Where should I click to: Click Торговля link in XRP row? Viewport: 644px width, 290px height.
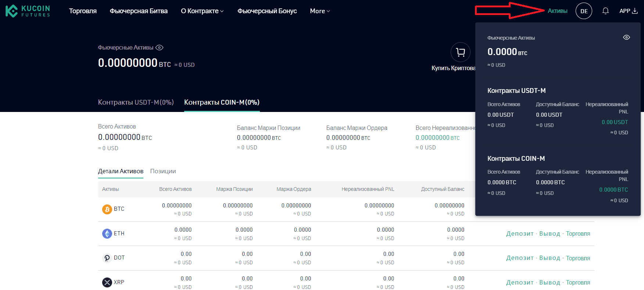click(578, 283)
